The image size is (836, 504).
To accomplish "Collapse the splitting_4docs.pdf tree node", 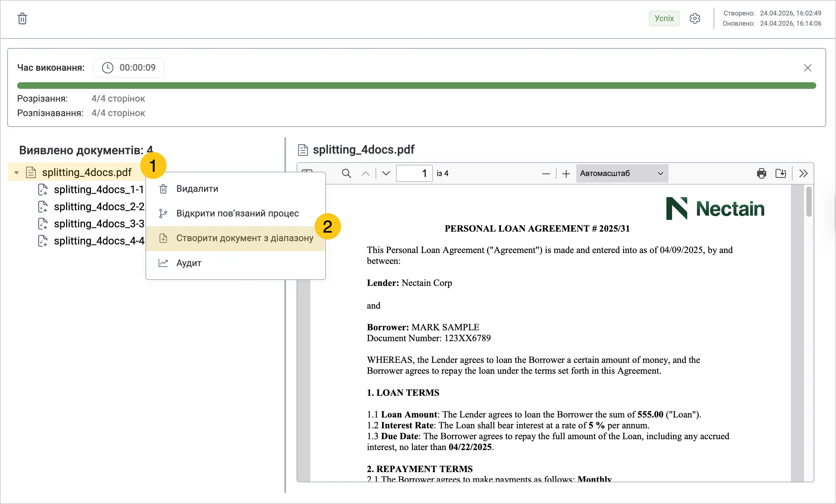I will pyautogui.click(x=16, y=173).
